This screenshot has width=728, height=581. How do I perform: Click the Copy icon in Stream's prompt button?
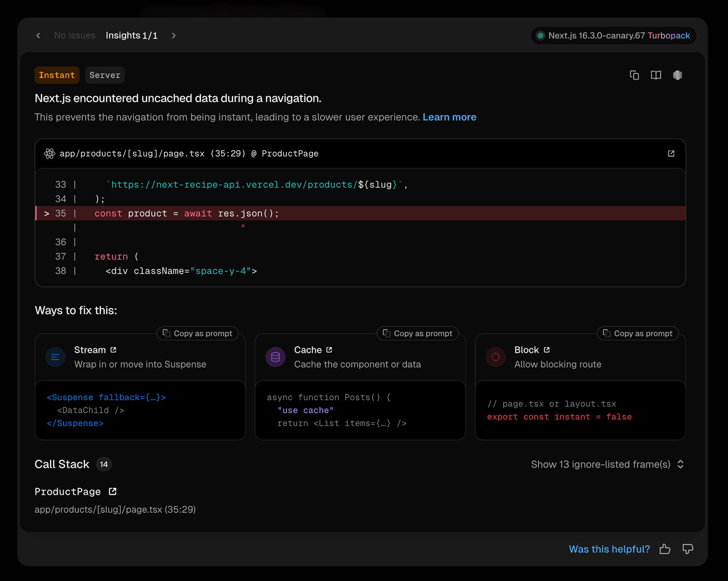click(166, 334)
